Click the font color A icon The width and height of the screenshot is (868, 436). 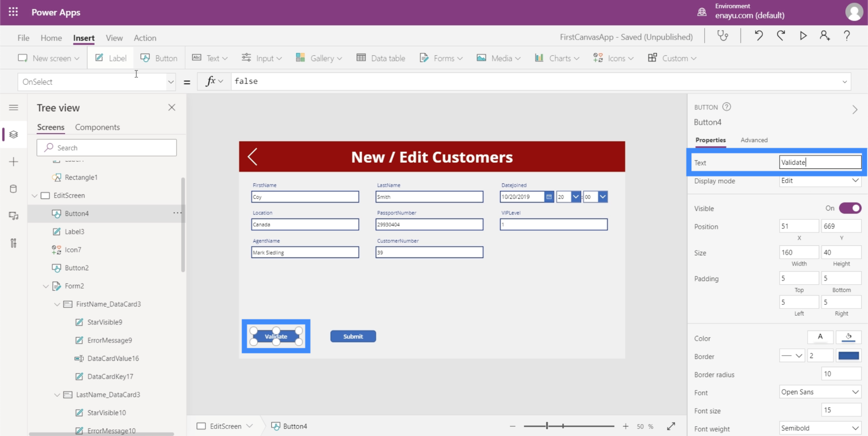click(x=820, y=337)
